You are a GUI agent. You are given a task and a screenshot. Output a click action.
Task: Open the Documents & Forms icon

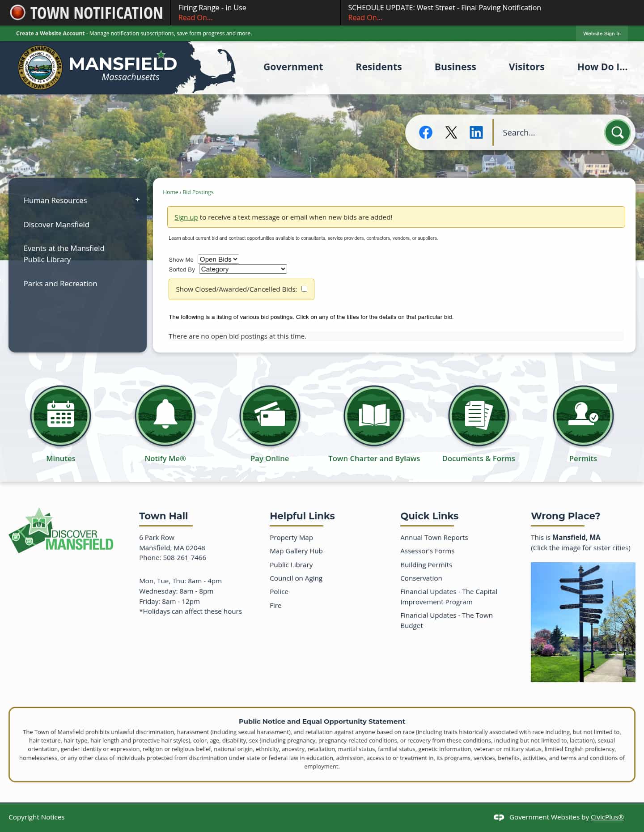point(479,416)
